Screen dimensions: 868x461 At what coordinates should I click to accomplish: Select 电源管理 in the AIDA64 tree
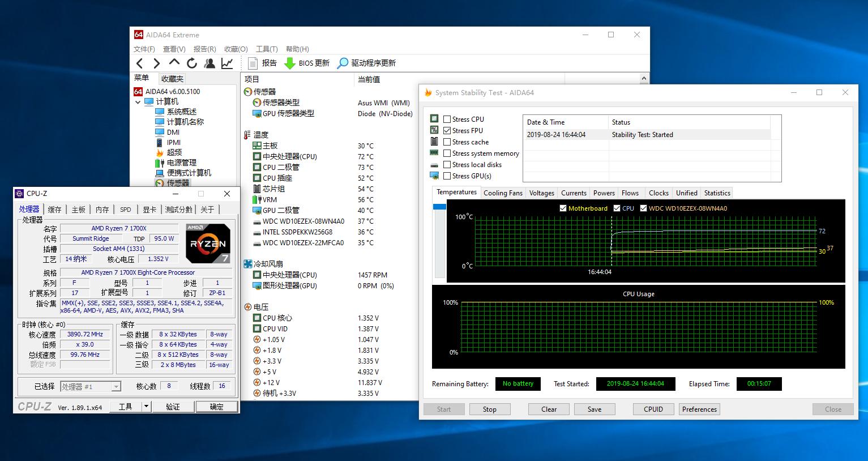tap(181, 163)
